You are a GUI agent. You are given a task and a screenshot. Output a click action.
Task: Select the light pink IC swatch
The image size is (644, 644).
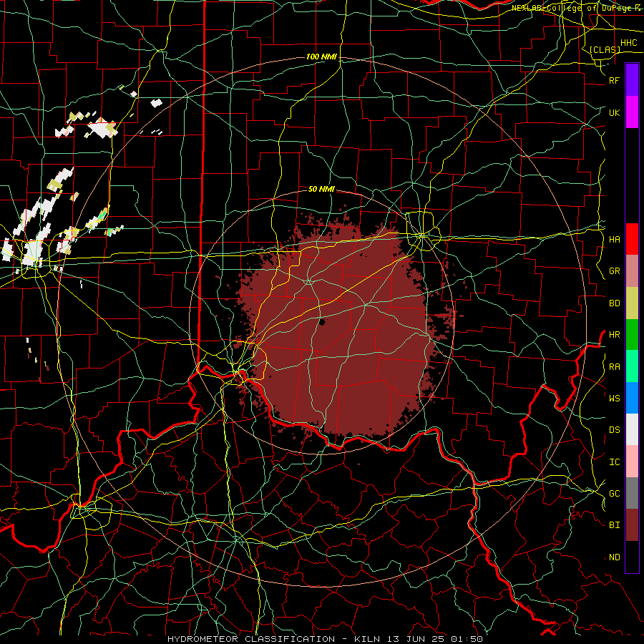pyautogui.click(x=632, y=462)
